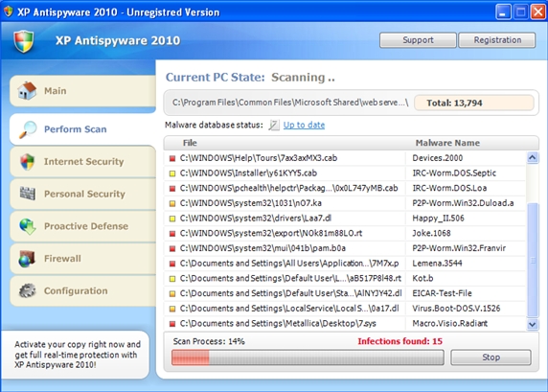
Task: Click the house icon beside Main
Action: click(27, 90)
